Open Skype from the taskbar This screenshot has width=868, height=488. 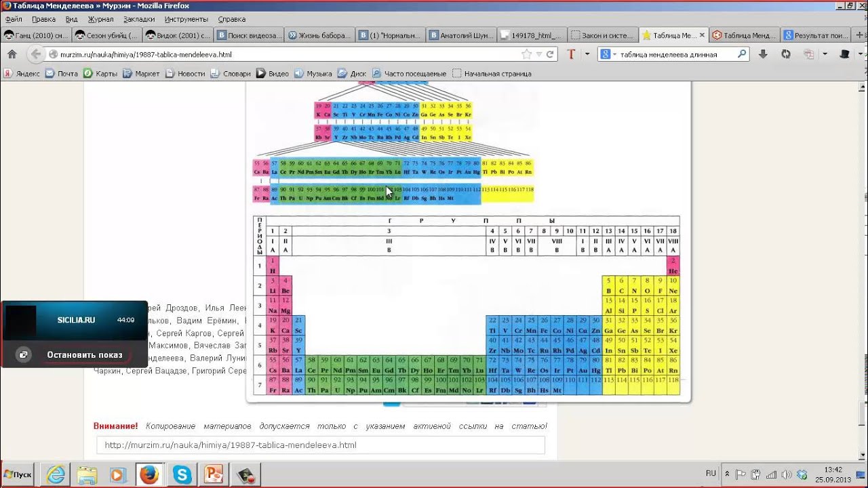182,474
